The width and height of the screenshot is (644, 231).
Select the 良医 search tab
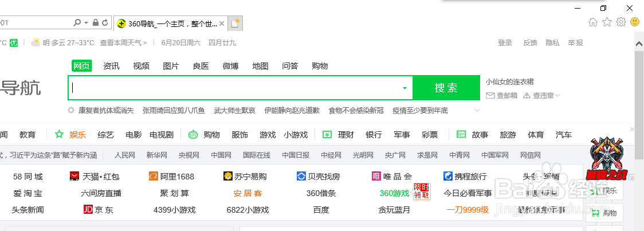(201, 66)
